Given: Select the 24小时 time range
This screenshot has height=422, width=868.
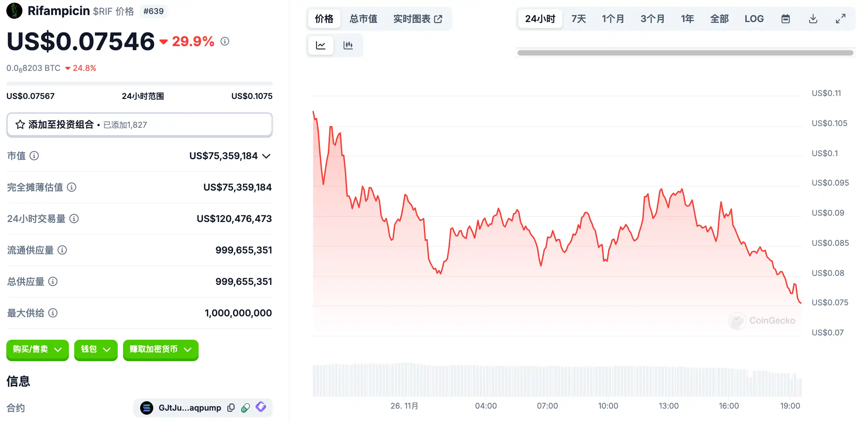Looking at the screenshot, I should 540,19.
